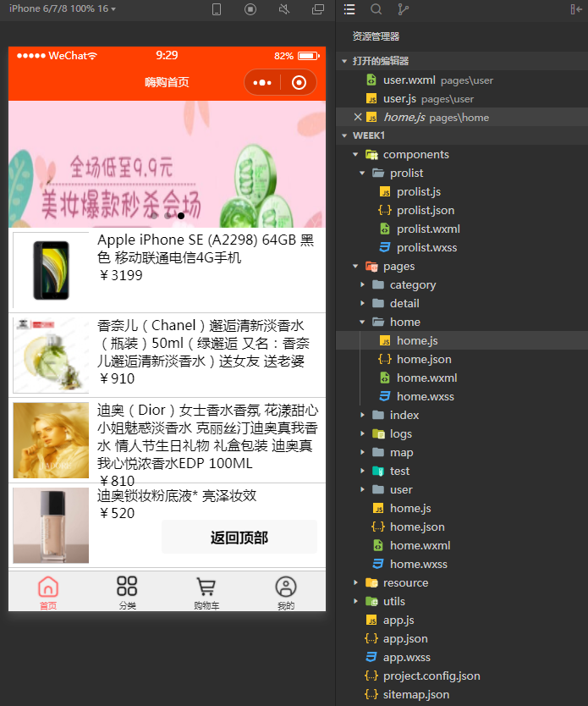The width and height of the screenshot is (588, 706).
Task: Open app.wxss file
Action: click(x=462, y=658)
